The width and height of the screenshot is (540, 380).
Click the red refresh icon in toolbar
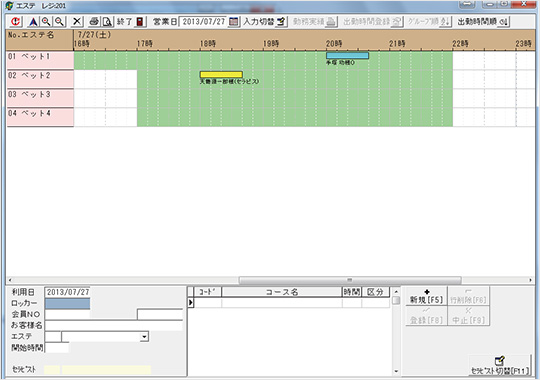(15, 21)
